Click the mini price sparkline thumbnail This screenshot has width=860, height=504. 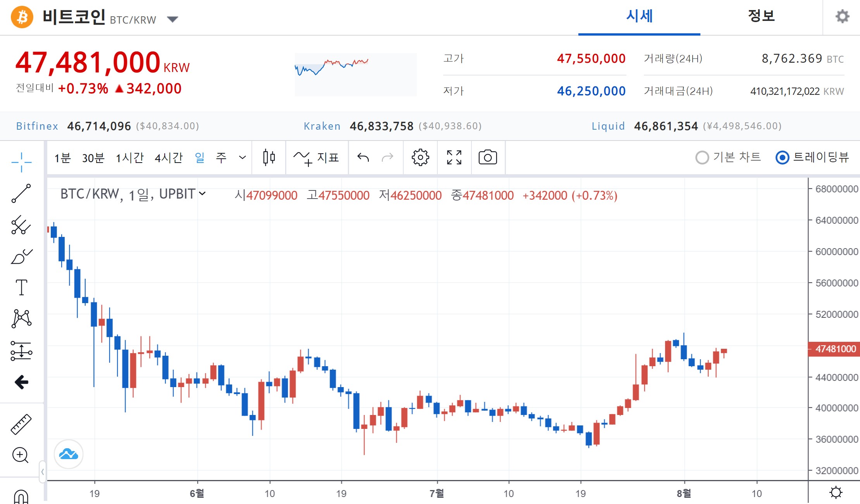coord(355,74)
